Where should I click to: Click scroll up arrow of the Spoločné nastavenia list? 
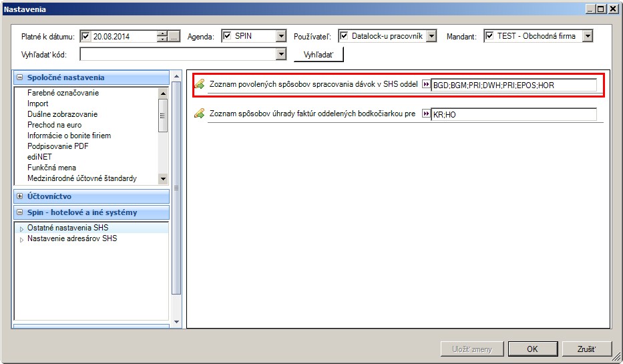162,94
